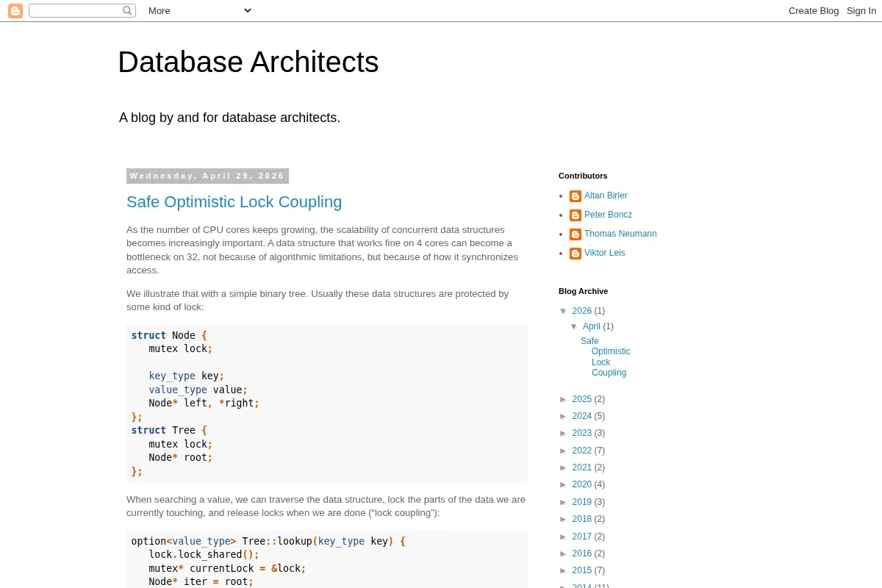Open the 2026 archive link

(x=582, y=311)
